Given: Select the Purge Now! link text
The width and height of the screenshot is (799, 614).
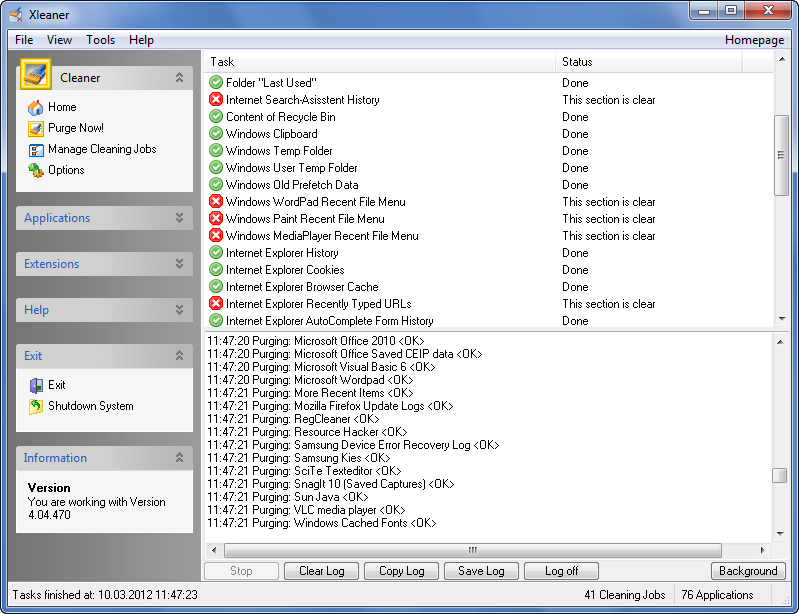Looking at the screenshot, I should 76,128.
